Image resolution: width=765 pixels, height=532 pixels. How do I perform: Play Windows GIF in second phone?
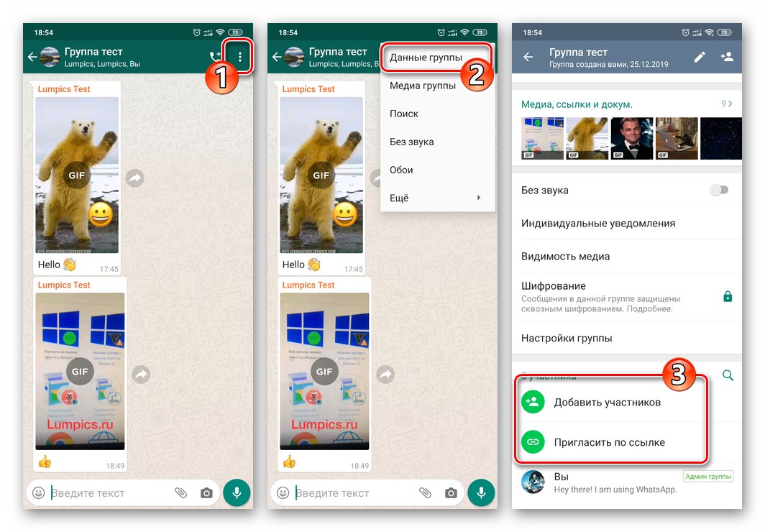(x=324, y=371)
